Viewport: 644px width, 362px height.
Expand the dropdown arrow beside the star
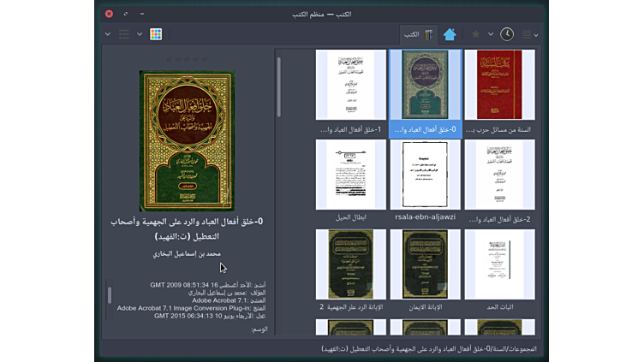tap(491, 34)
